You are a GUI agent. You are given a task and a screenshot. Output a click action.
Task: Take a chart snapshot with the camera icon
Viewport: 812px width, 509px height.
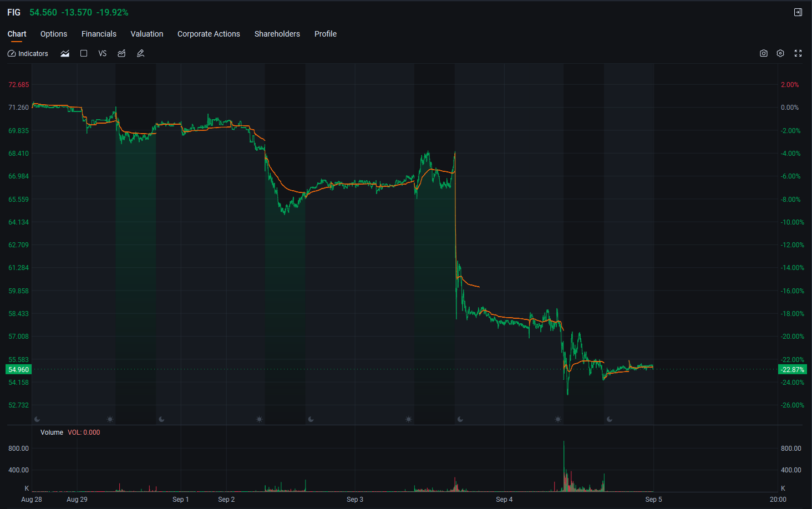pos(764,54)
